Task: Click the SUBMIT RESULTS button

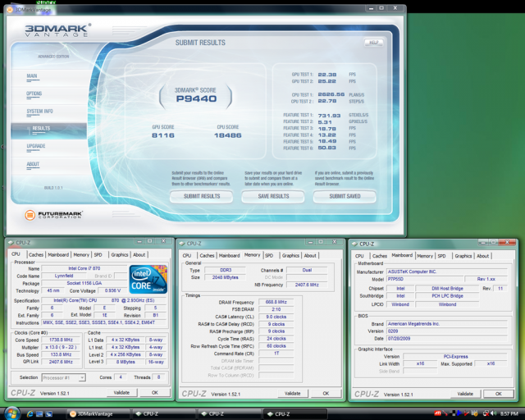Action: [202, 196]
